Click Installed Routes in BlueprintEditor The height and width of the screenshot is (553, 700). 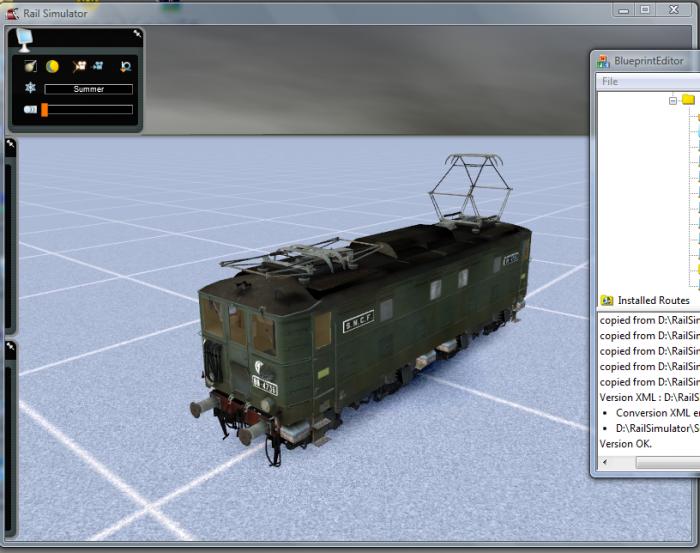point(654,300)
